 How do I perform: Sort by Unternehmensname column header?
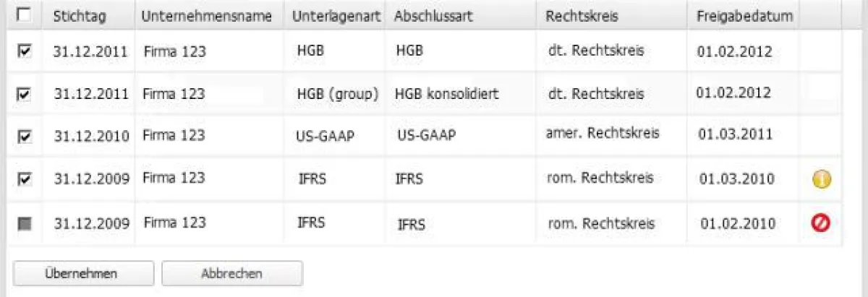[x=207, y=16]
